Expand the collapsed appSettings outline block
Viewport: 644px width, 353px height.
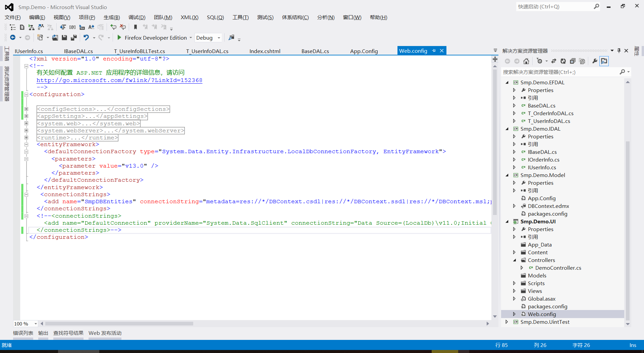26,116
